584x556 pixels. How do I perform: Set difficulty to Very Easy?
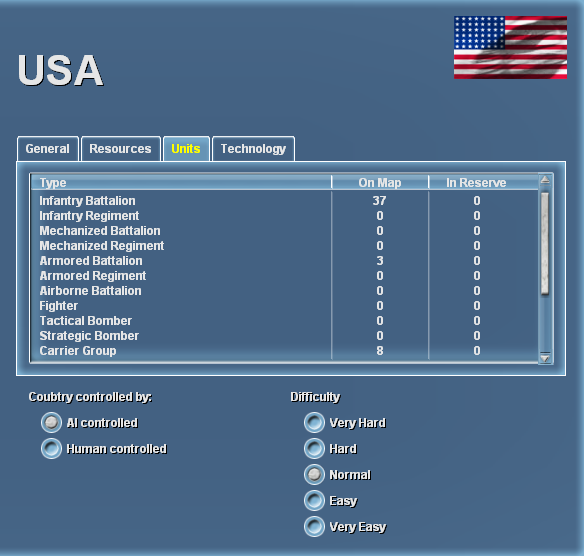pyautogui.click(x=314, y=527)
